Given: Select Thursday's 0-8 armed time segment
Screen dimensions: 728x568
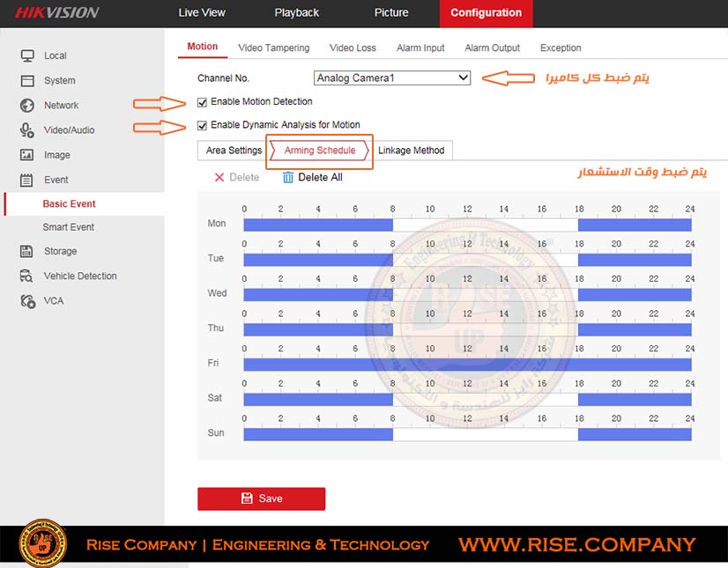Looking at the screenshot, I should click(x=318, y=329).
